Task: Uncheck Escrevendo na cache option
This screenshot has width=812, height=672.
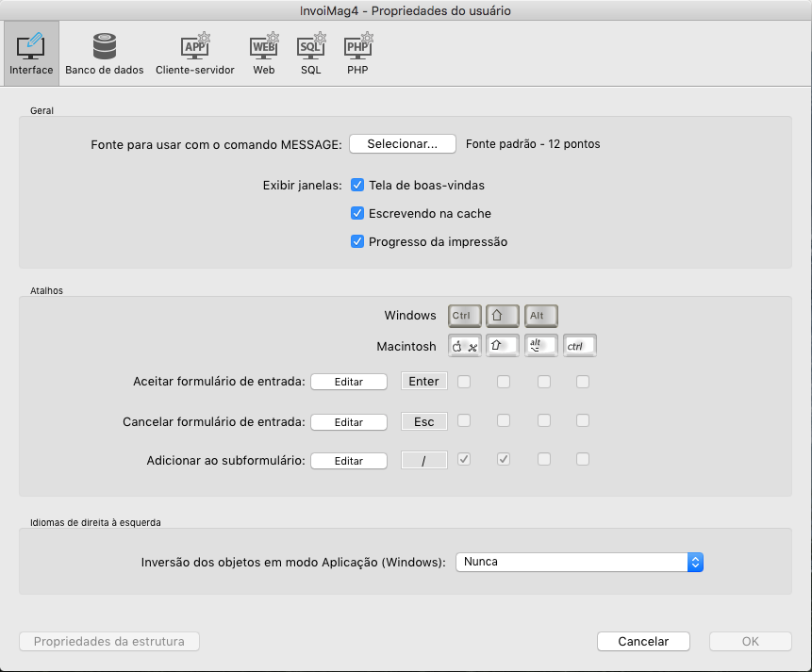Action: pos(357,214)
